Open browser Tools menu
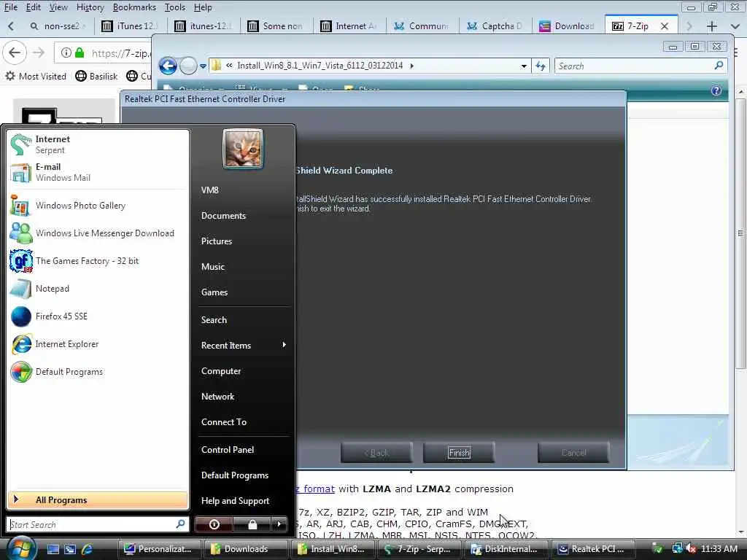This screenshot has height=560, width=747. [175, 7]
